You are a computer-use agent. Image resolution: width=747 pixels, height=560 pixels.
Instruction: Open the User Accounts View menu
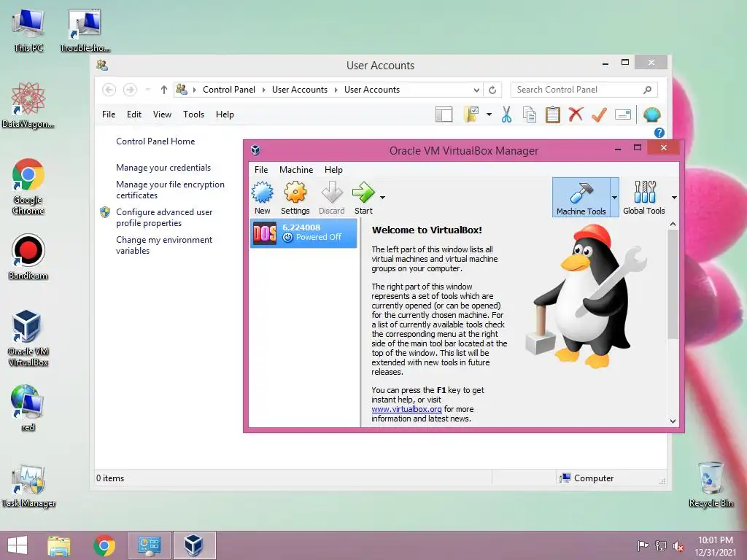point(162,114)
